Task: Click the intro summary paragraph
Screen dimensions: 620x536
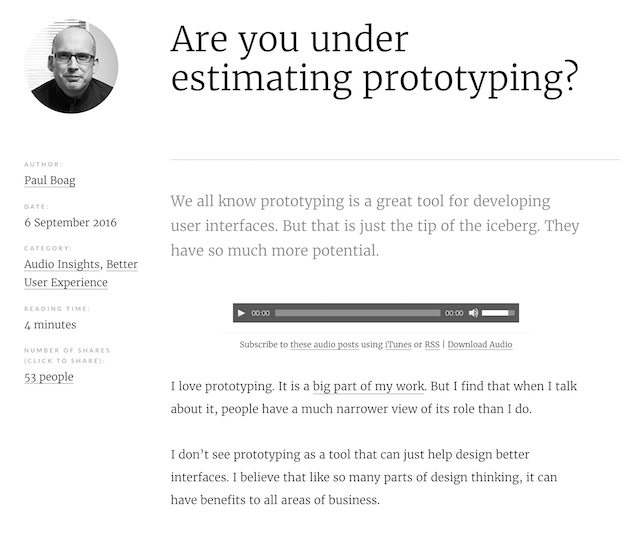Action: [x=375, y=225]
